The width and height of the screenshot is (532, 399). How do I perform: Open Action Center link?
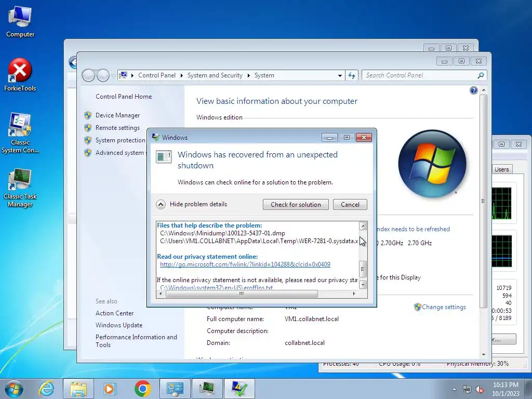(114, 313)
